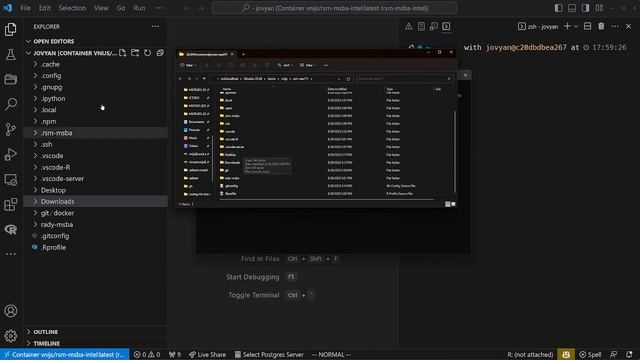Expand the OUTLINE section
This screenshot has width=640, height=360.
96,332
